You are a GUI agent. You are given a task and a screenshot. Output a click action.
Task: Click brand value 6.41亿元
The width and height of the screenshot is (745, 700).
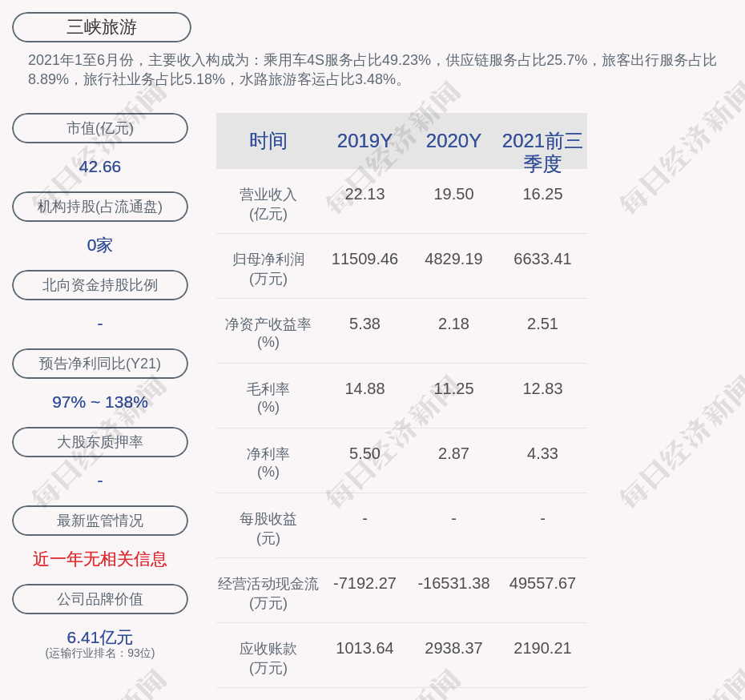pos(100,638)
